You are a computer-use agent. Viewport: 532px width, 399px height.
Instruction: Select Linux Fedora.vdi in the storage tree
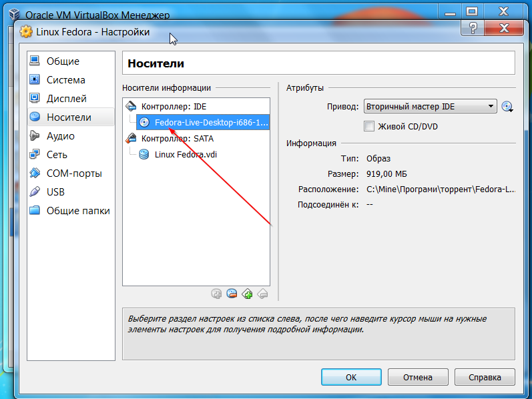[186, 155]
